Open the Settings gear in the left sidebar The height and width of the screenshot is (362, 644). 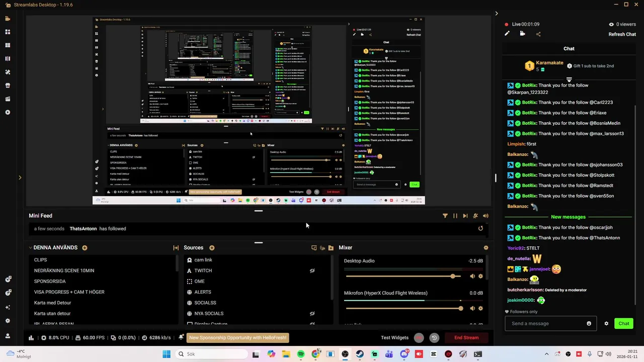pyautogui.click(x=8, y=321)
